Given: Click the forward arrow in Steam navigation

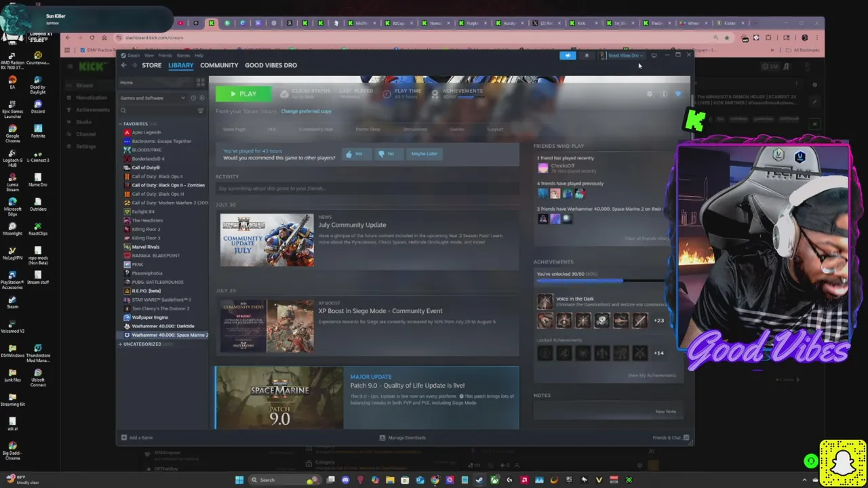Looking at the screenshot, I should click(x=134, y=65).
